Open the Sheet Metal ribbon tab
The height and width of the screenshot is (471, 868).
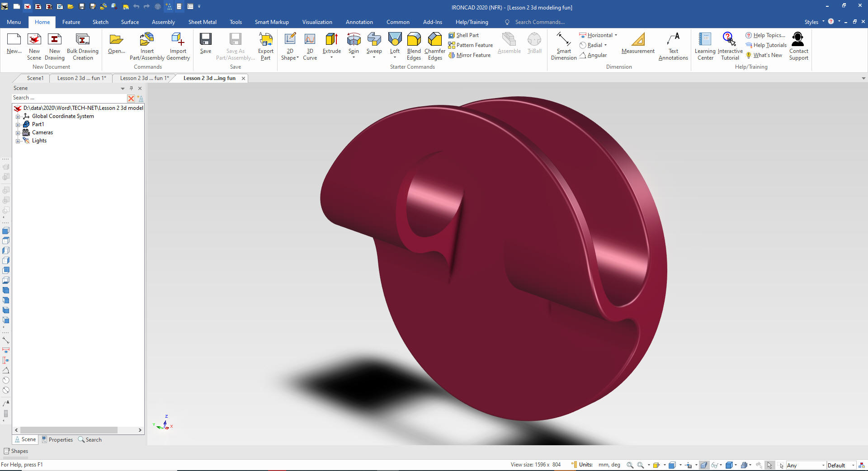(202, 22)
